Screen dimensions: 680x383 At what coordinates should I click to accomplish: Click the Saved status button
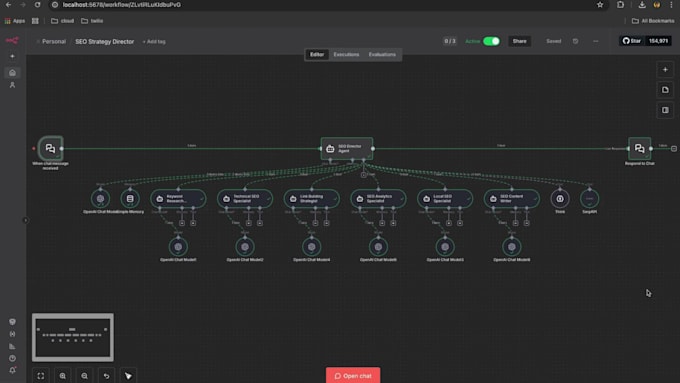[x=553, y=41]
